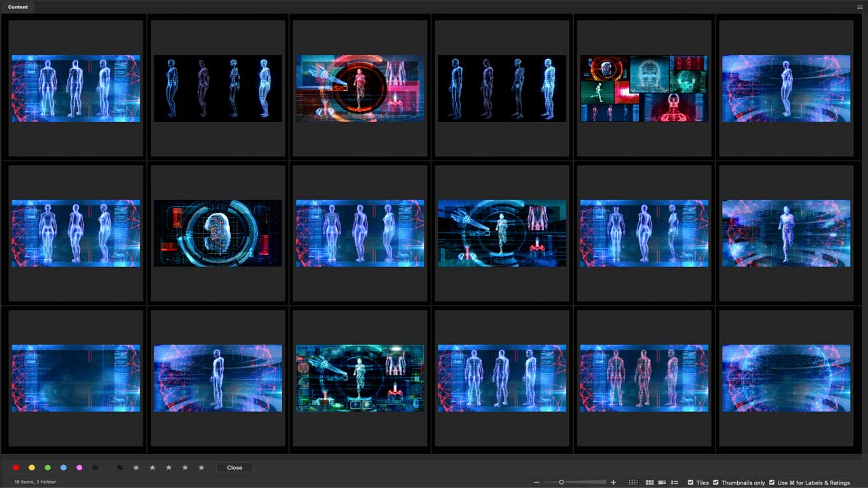Click the thumbnail size slider handle

click(561, 483)
